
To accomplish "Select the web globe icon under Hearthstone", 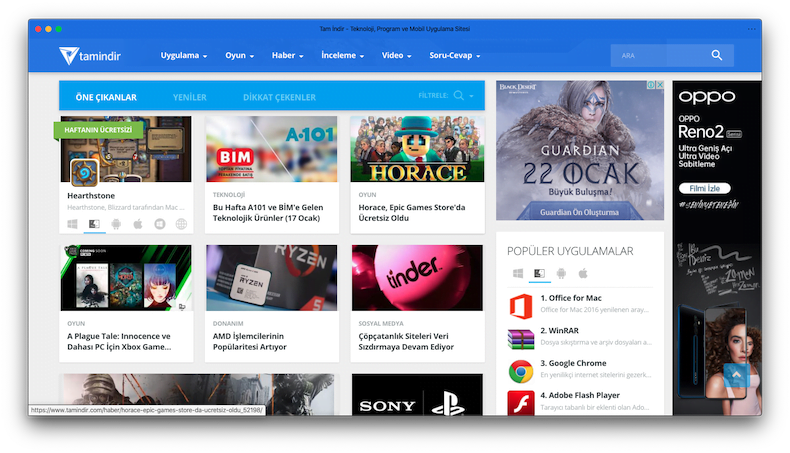I will 181,224.
